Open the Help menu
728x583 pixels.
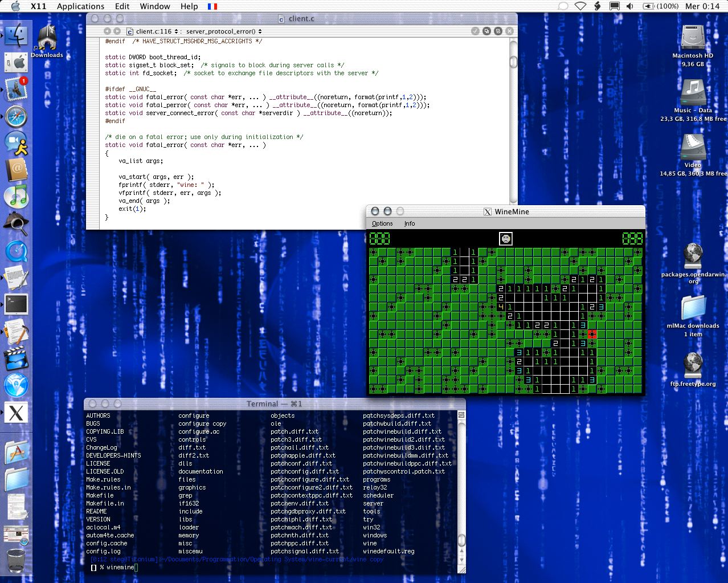[x=189, y=6]
